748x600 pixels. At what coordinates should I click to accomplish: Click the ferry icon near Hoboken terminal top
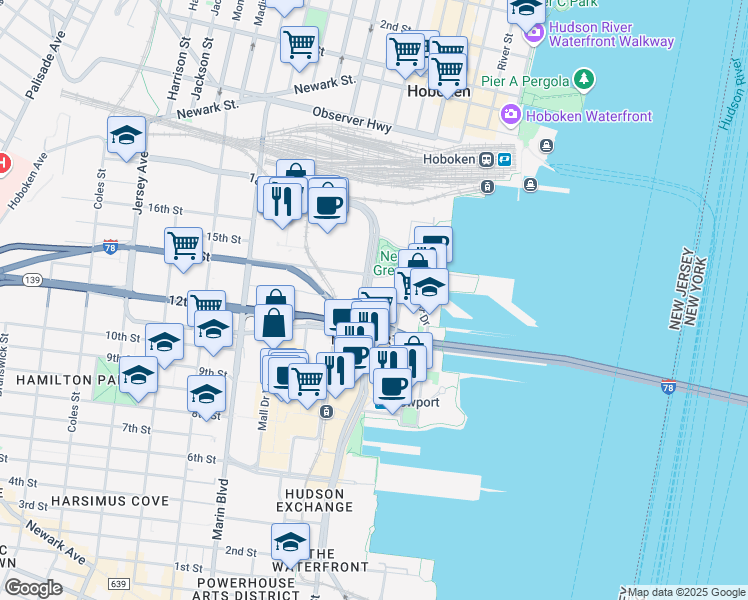pos(547,145)
